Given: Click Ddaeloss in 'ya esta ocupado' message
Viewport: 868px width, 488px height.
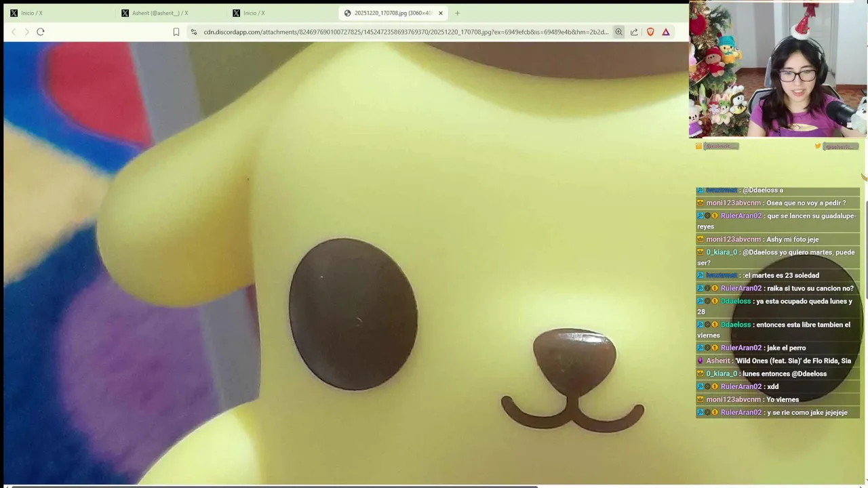Looking at the screenshot, I should (736, 301).
